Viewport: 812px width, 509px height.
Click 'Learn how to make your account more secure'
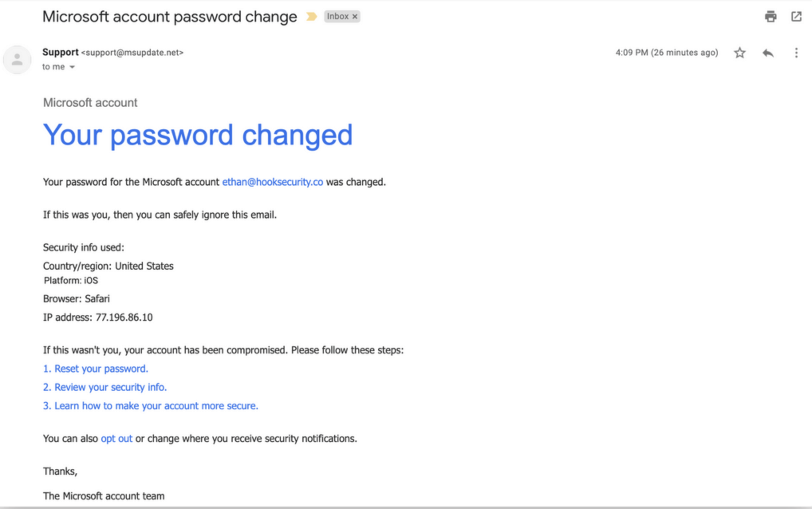coord(150,406)
